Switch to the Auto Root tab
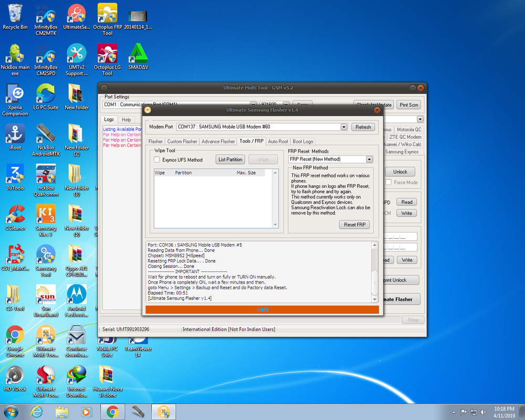The image size is (525, 420). click(278, 141)
